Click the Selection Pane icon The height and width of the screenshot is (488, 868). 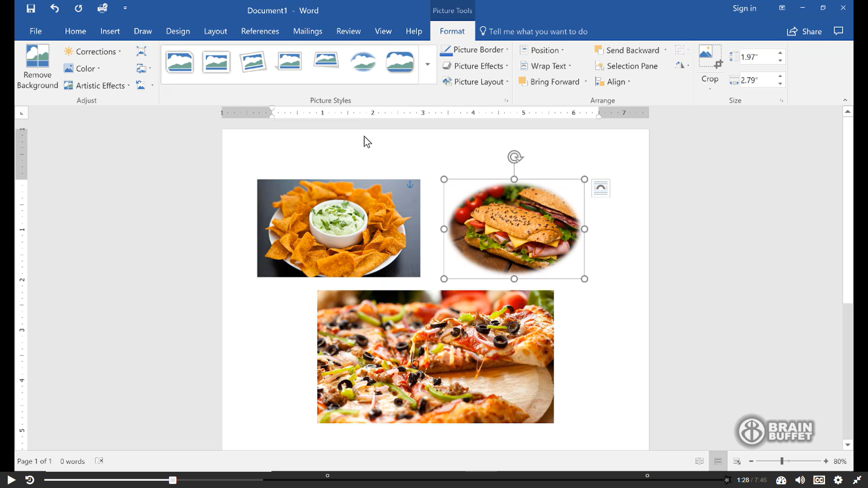coord(599,66)
